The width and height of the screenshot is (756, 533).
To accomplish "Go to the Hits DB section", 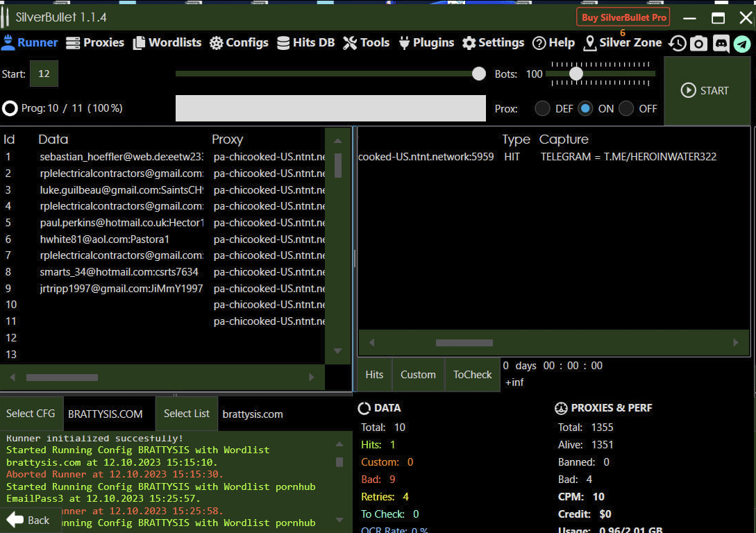I will 305,43.
